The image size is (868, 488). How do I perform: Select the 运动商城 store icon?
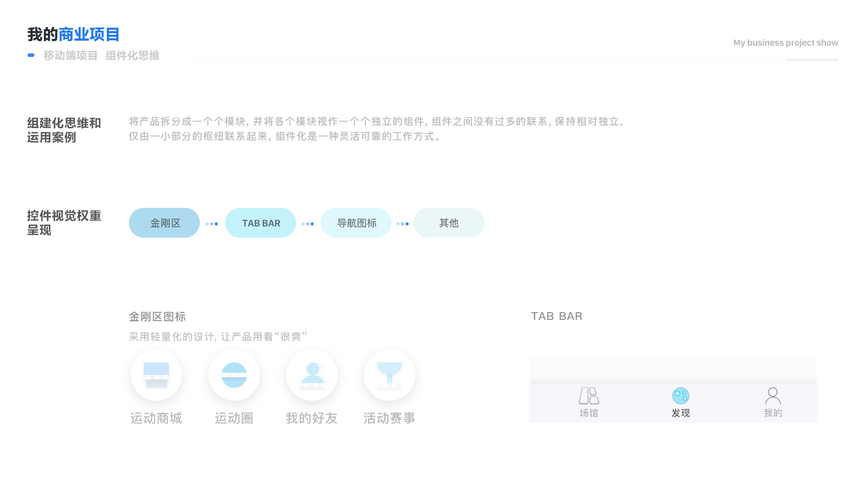(x=156, y=375)
